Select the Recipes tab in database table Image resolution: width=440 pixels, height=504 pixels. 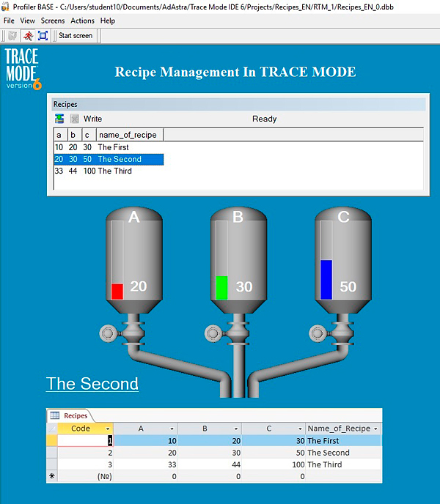(70, 415)
